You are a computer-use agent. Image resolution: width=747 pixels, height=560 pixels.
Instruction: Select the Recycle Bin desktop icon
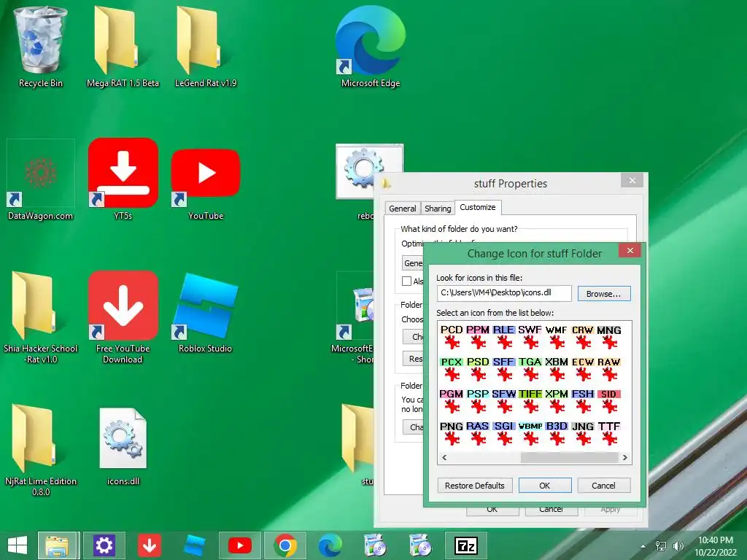pos(41,47)
